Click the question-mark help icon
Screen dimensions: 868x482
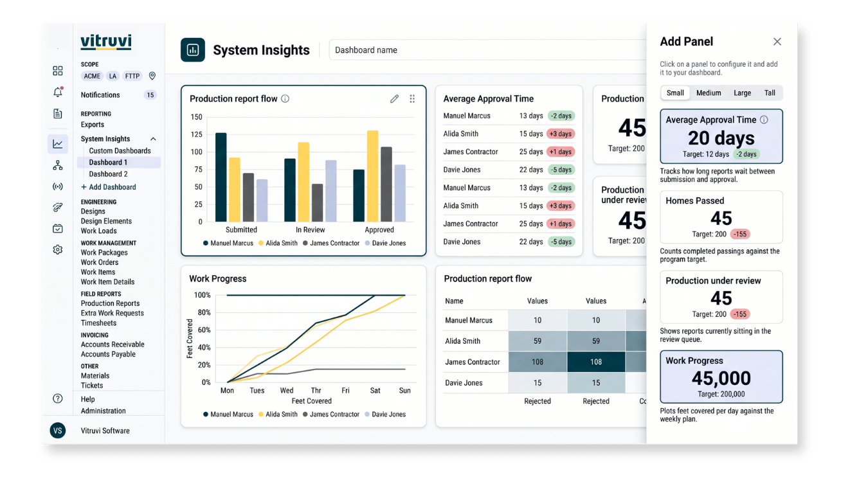point(58,398)
